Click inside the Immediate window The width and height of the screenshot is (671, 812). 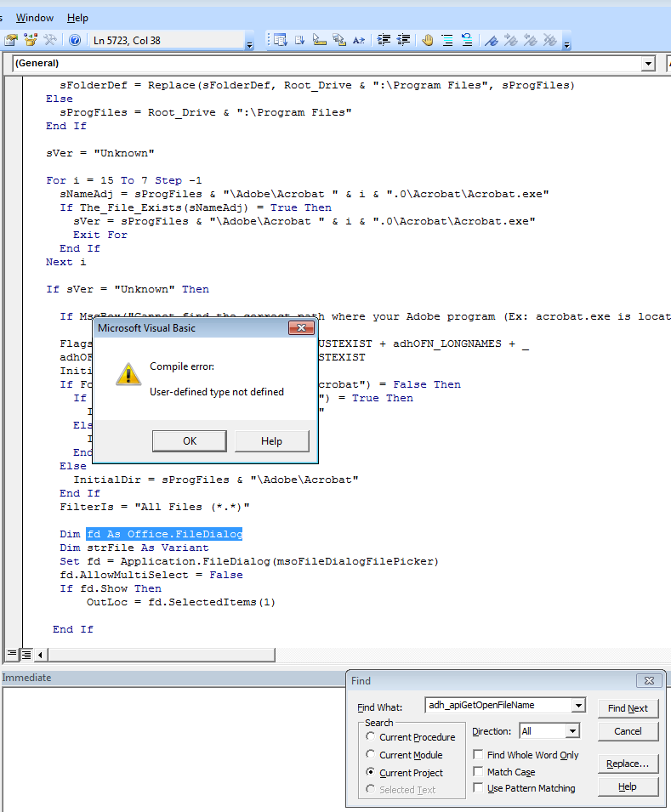[173, 748]
